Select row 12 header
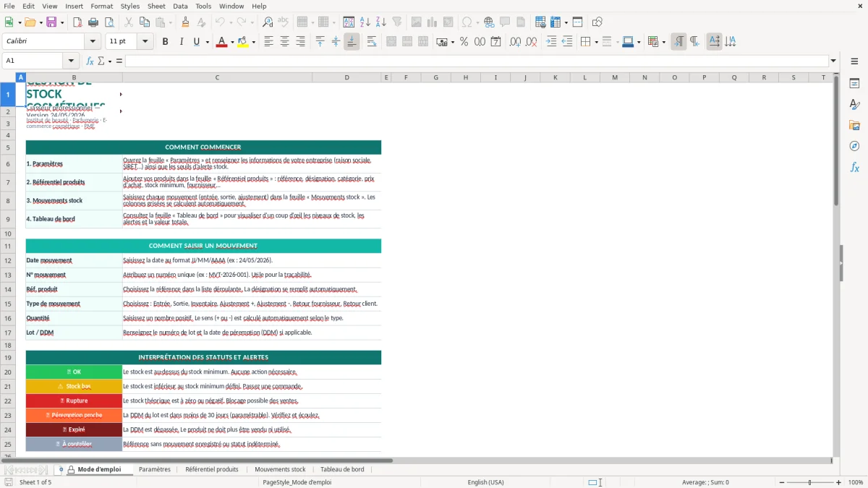 [x=8, y=260]
